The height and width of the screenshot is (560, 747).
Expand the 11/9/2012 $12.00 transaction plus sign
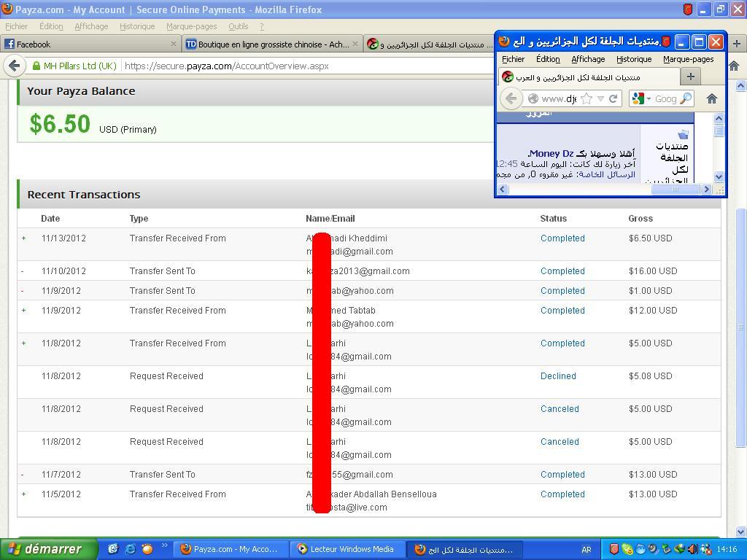tap(24, 310)
